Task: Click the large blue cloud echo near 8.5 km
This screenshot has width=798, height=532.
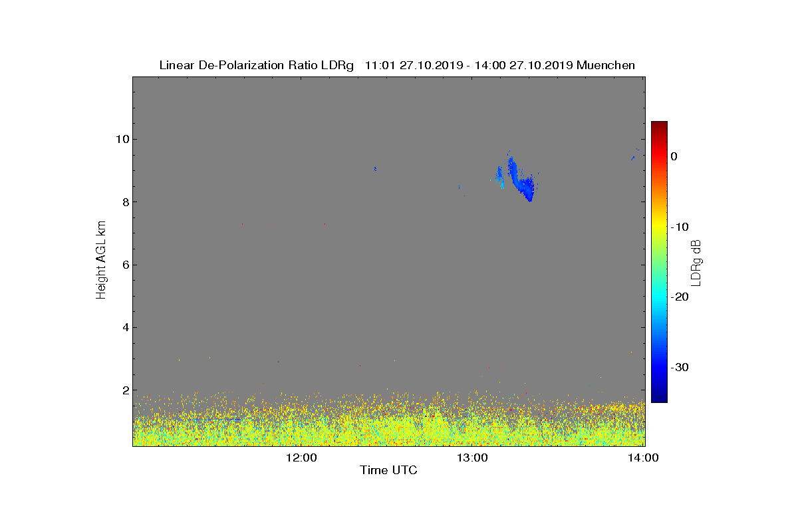Action: pos(521,181)
